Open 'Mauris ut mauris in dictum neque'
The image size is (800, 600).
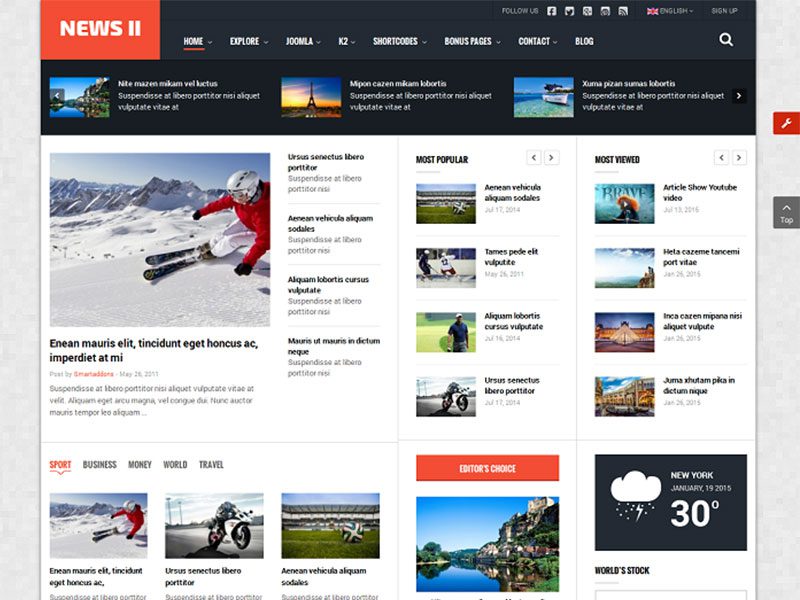pyautogui.click(x=334, y=346)
